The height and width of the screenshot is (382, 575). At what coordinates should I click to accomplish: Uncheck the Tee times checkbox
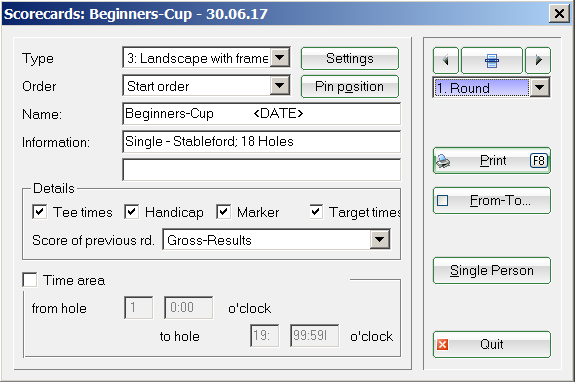(39, 212)
